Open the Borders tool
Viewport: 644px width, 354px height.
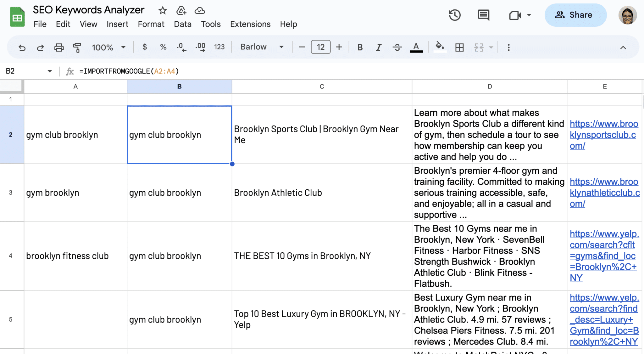coord(460,47)
